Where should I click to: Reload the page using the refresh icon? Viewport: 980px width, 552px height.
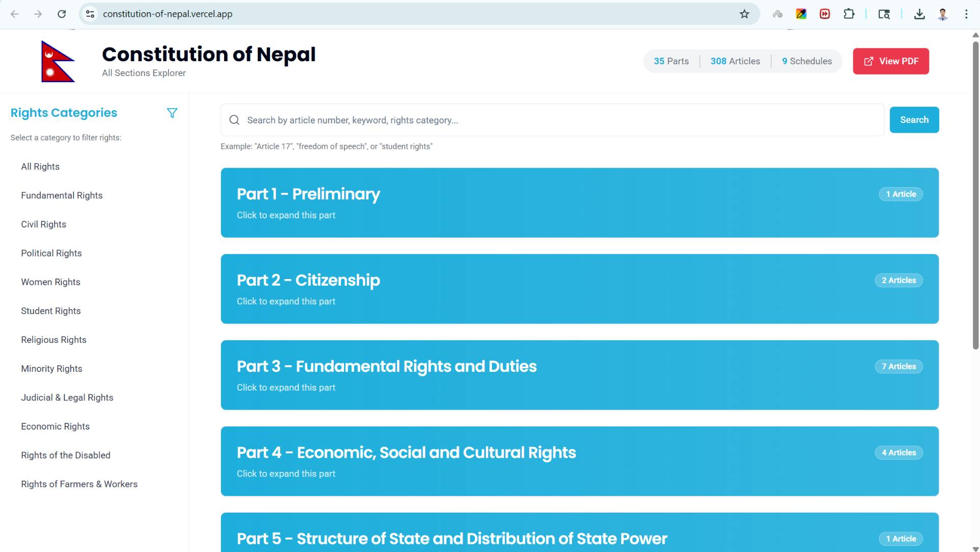62,14
